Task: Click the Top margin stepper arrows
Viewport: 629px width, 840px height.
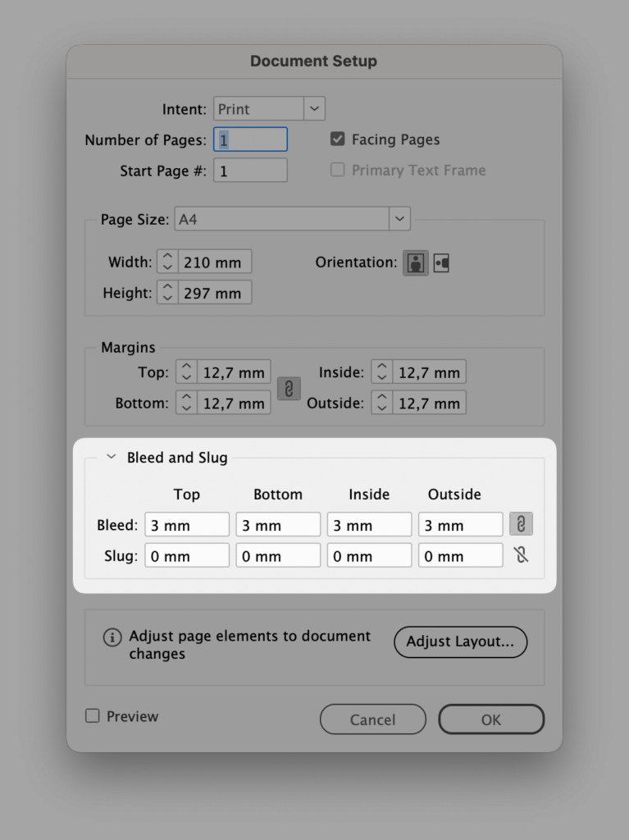Action: point(187,372)
